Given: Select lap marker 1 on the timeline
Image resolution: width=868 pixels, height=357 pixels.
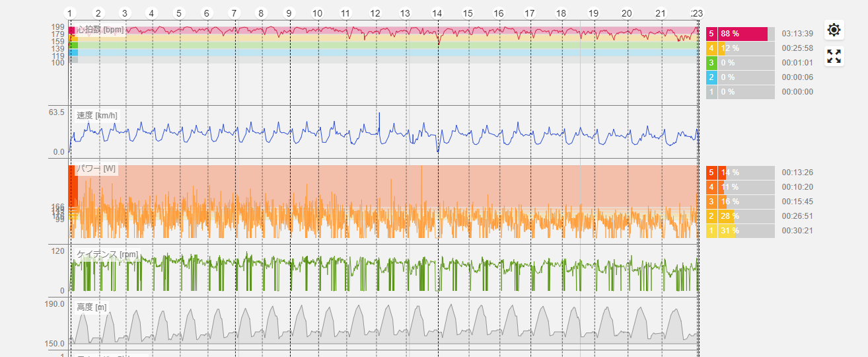Looking at the screenshot, I should click(x=70, y=13).
